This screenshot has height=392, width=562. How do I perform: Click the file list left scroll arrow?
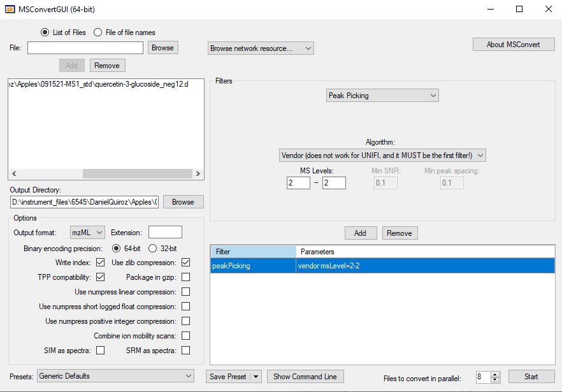coord(14,173)
